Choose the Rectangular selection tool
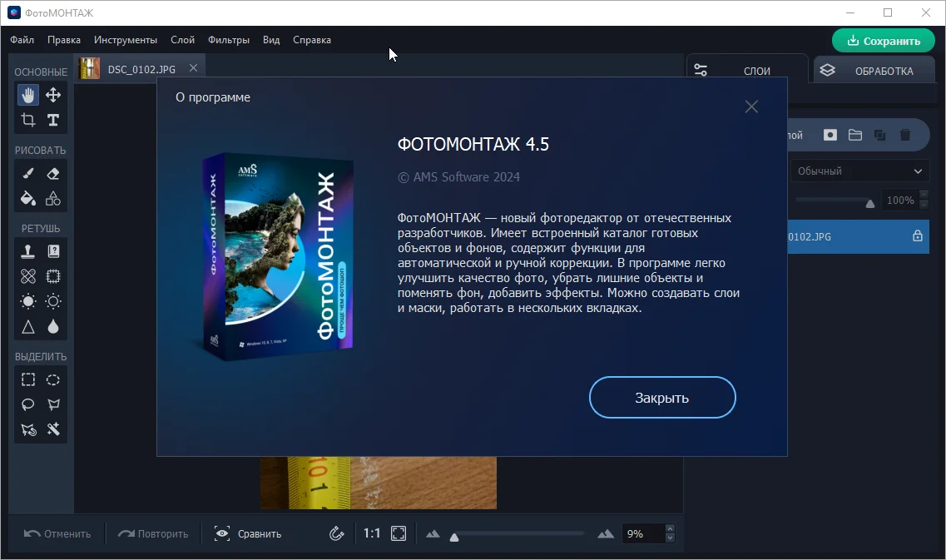946x560 pixels. [28, 379]
